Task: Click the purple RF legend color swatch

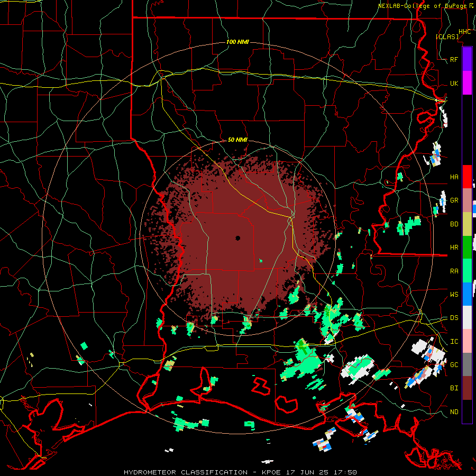Action: point(467,59)
